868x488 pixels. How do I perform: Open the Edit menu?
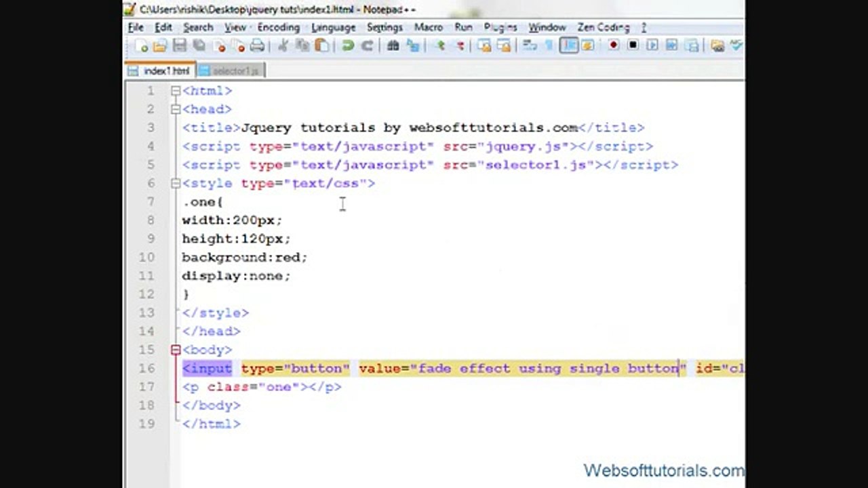(163, 27)
